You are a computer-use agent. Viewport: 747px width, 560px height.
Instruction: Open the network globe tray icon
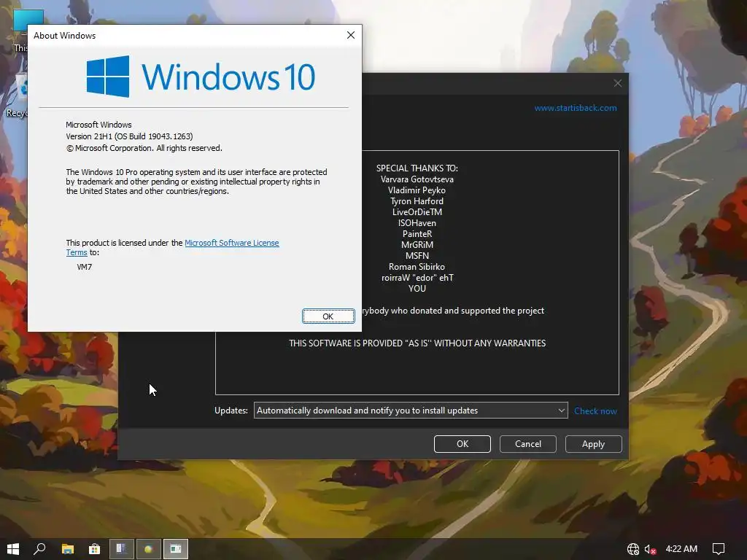click(633, 549)
